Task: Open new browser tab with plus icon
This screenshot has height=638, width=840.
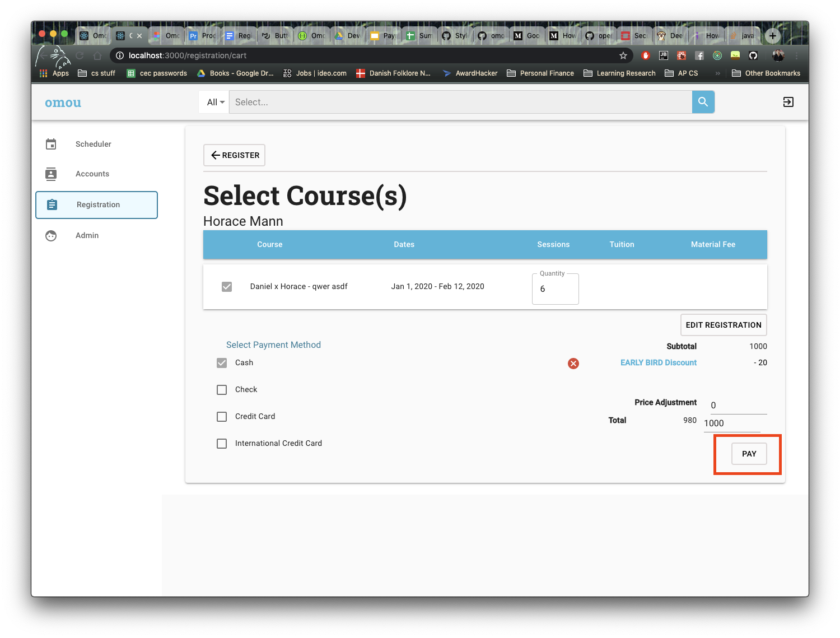Action: click(x=772, y=36)
